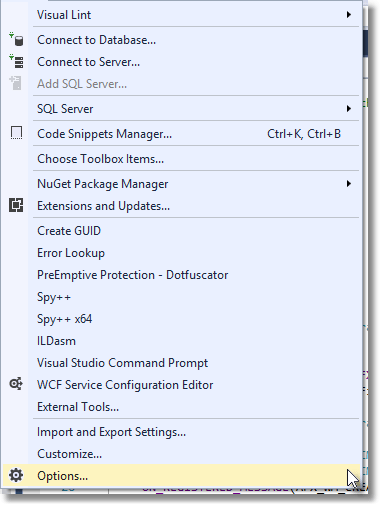Open Extensions and Updates...
This screenshot has width=380, height=506.
(x=181, y=206)
